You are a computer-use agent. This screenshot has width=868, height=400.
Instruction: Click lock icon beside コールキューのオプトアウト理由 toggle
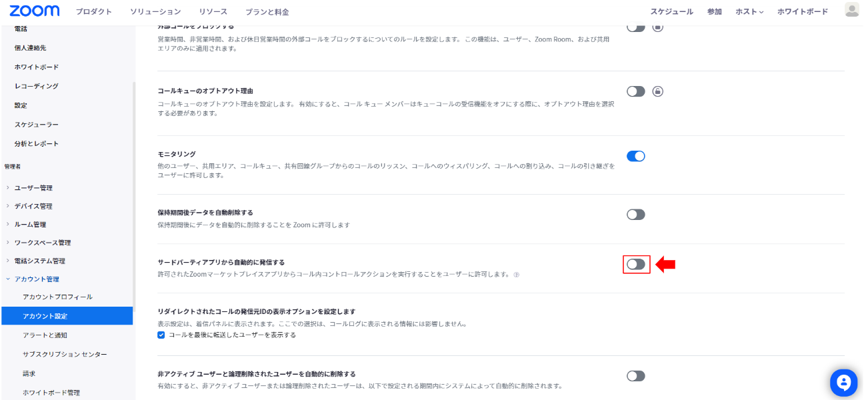point(657,91)
